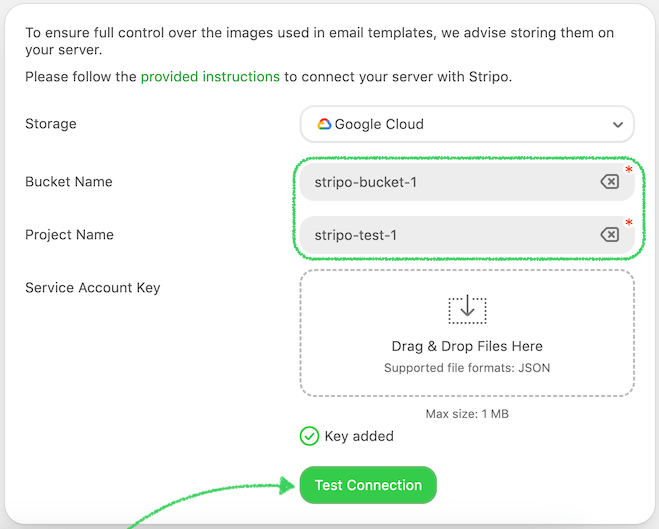659x529 pixels.
Task: Click the Bucket Name label
Action: pos(69,182)
